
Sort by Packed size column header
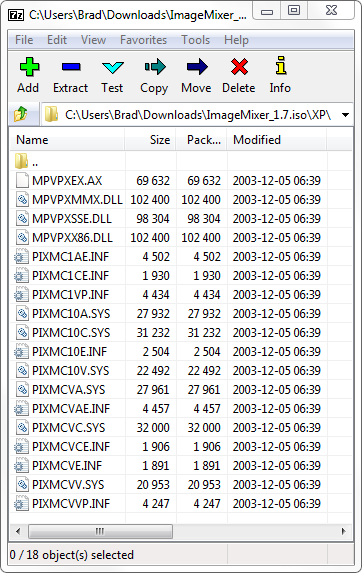click(202, 140)
